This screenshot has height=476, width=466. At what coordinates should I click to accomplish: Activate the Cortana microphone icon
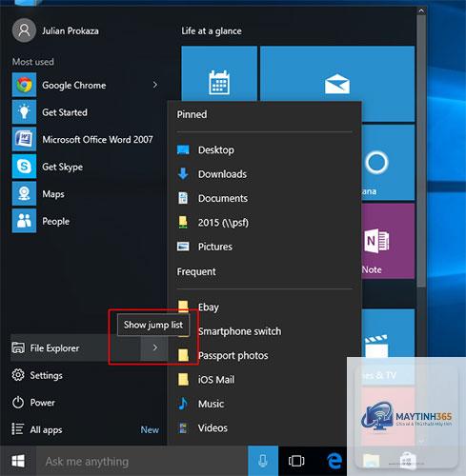(263, 461)
